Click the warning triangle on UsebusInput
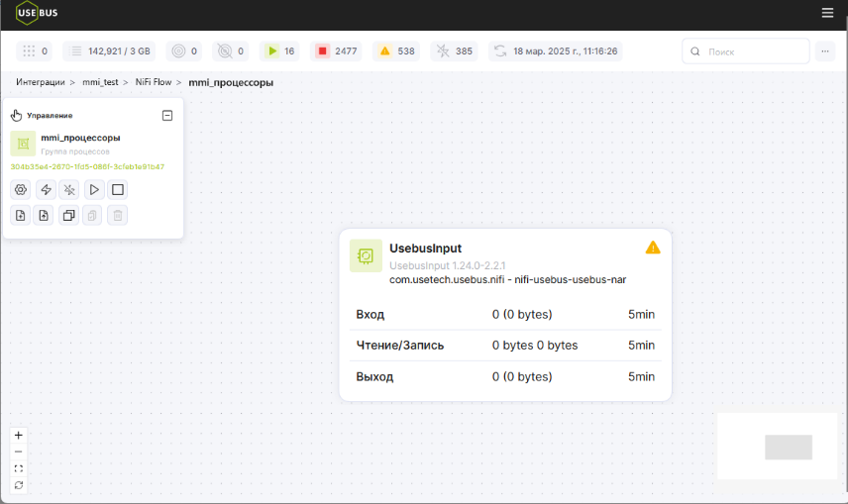 coord(653,248)
